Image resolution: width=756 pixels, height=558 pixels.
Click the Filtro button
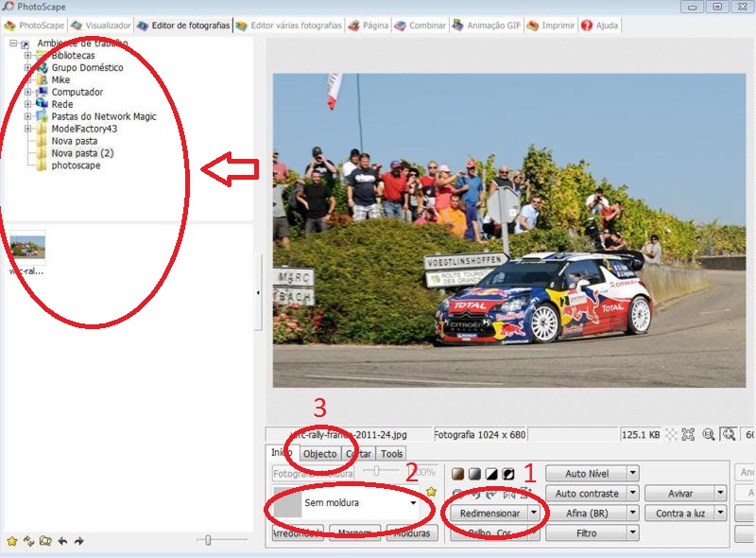point(587,532)
